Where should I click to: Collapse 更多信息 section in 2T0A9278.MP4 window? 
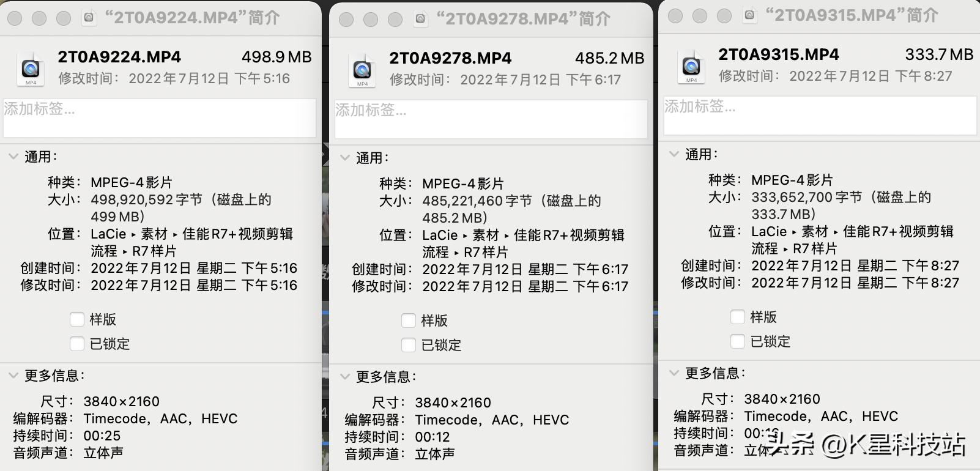click(345, 377)
